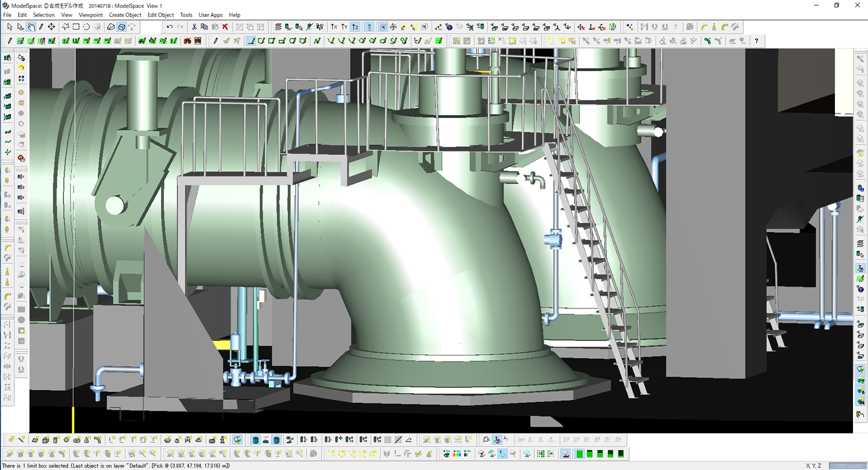Image resolution: width=868 pixels, height=470 pixels.
Task: Open the Viewpoint menu
Action: click(91, 14)
